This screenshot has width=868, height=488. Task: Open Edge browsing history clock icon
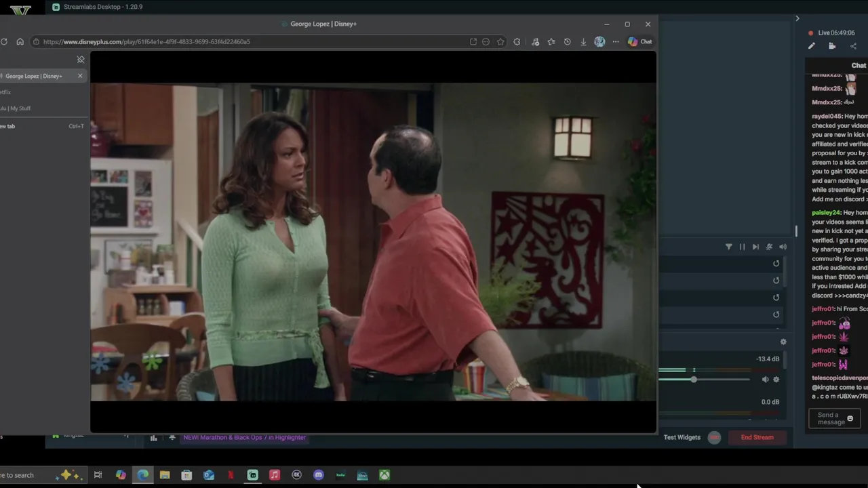567,41
